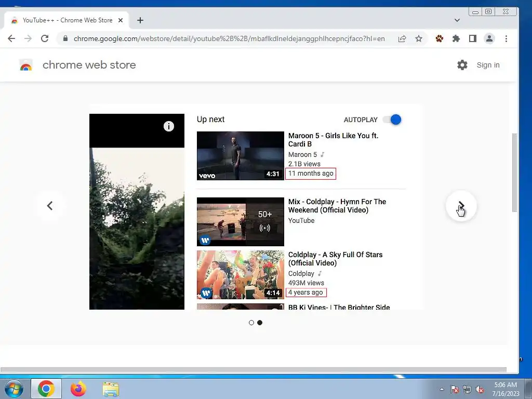532x399 pixels.
Task: Open the Extensions puzzle piece menu
Action: pyautogui.click(x=456, y=38)
